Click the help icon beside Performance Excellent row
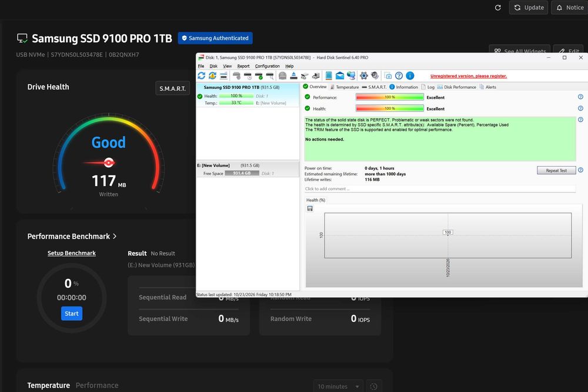The height and width of the screenshot is (392, 588). coord(580,97)
